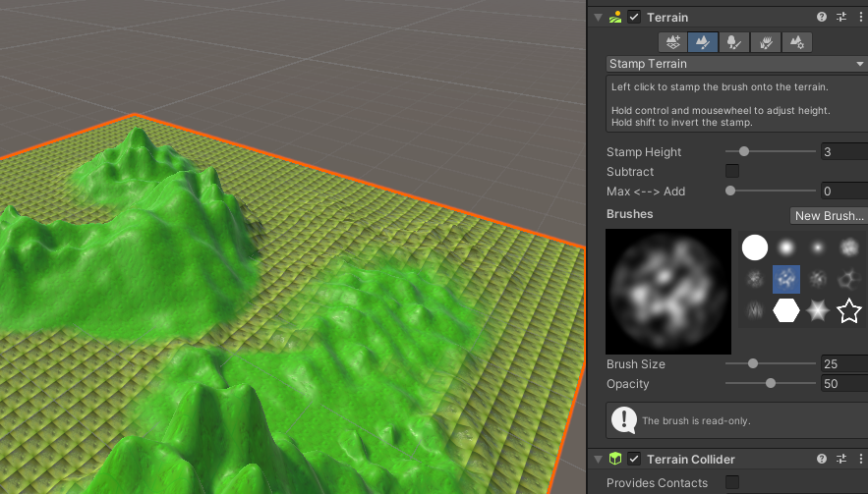
Task: Open the Stamp Terrain tool dropdown
Action: tap(737, 64)
